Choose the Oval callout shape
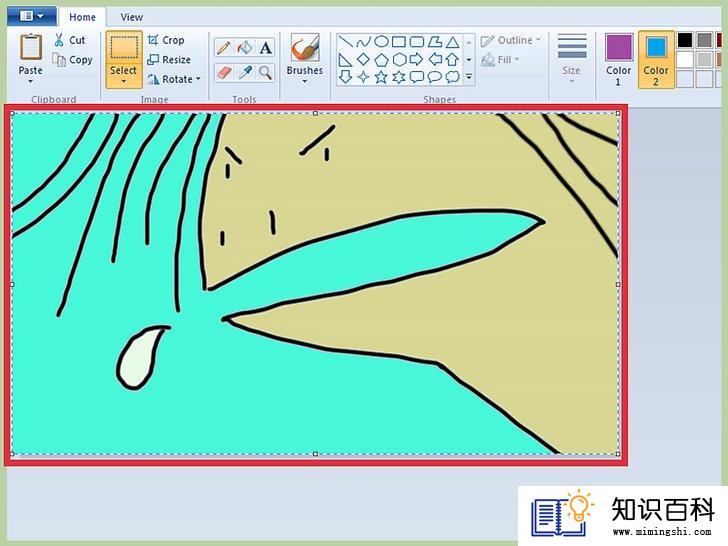The image size is (728, 546). pyautogui.click(x=435, y=77)
